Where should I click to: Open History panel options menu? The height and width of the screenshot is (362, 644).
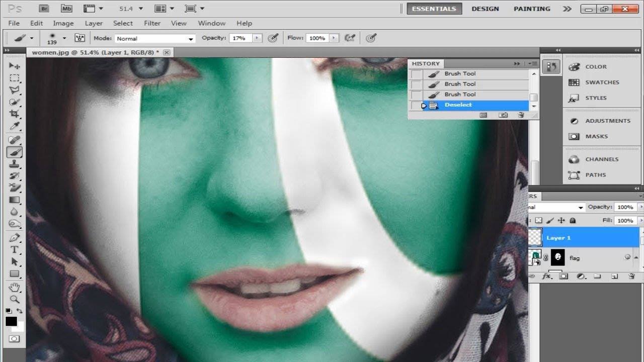point(533,63)
